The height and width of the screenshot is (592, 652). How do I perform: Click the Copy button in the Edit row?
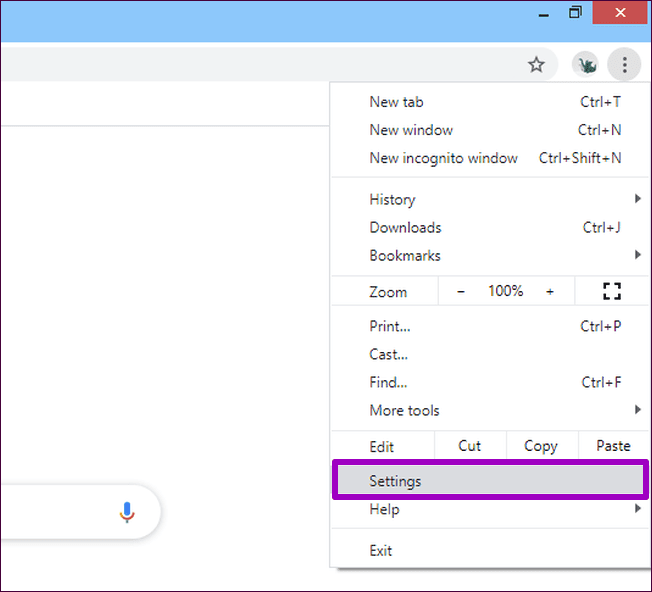pos(541,446)
